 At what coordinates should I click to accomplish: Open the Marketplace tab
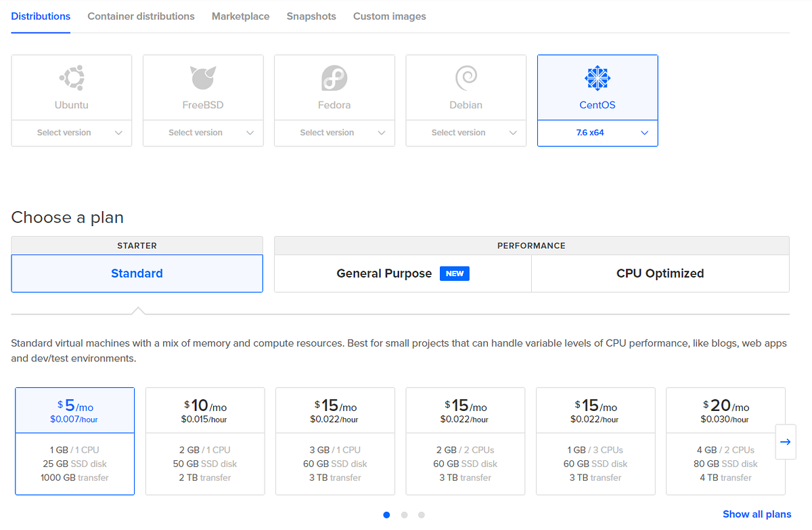[240, 16]
